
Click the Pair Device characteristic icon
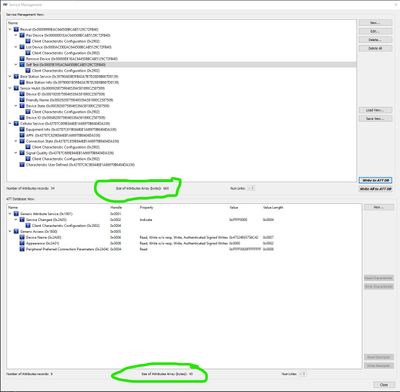click(22, 35)
